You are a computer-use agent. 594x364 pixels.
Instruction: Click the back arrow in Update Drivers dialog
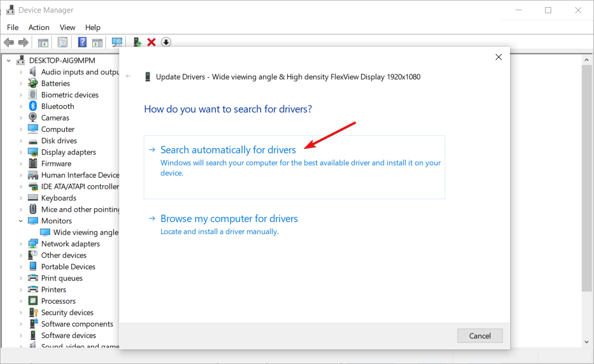coord(128,76)
